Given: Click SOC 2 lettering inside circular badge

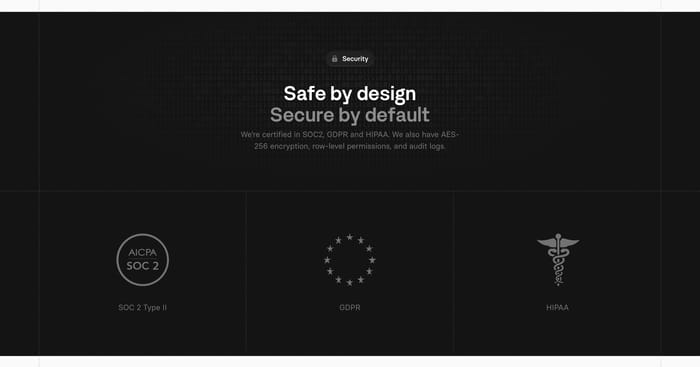Looking at the screenshot, I should pos(142,266).
